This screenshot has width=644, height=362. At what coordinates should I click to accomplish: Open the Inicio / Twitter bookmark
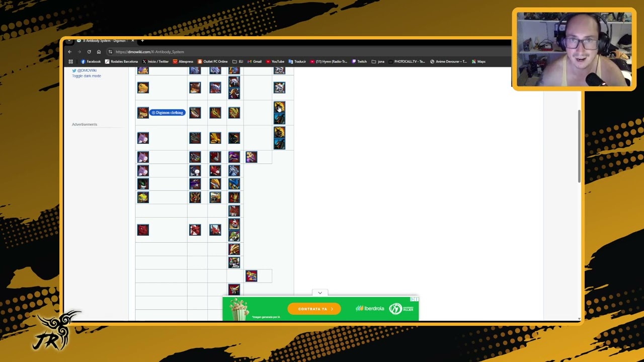tap(155, 62)
